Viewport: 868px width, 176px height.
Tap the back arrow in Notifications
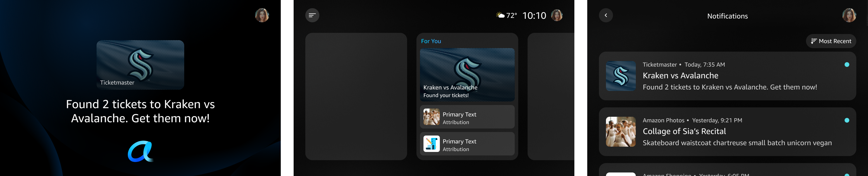pyautogui.click(x=605, y=15)
